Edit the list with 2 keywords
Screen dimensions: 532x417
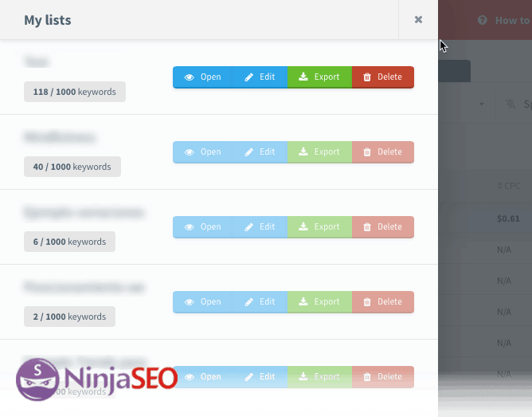point(260,302)
